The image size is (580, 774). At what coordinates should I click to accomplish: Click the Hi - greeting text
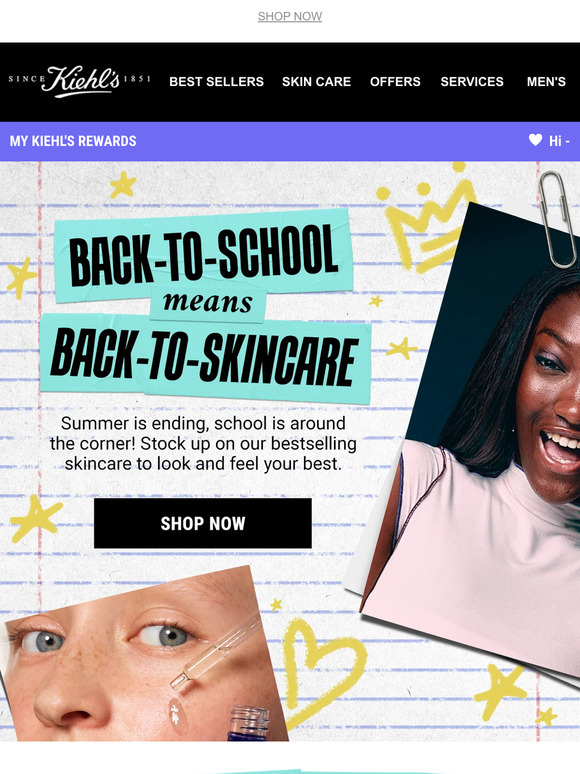tap(559, 141)
